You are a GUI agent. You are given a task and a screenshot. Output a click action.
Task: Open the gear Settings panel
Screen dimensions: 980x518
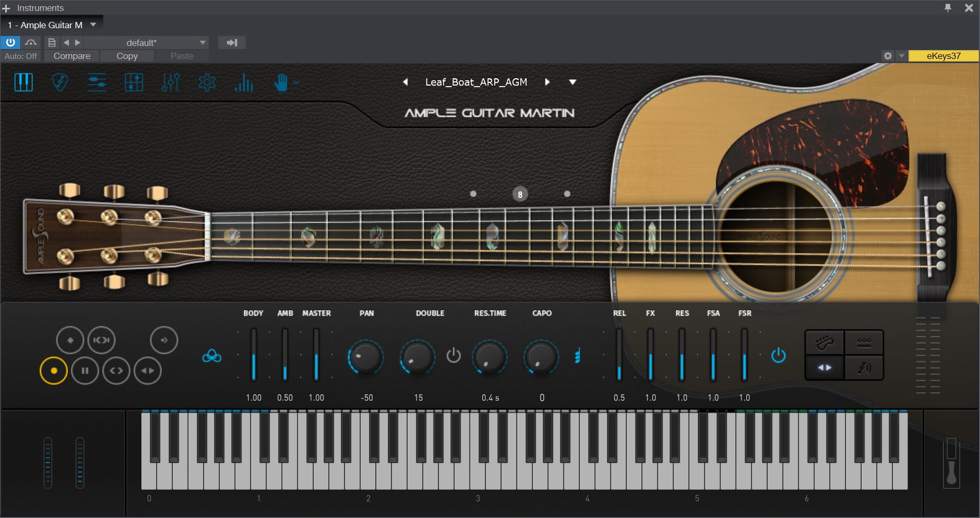tap(207, 82)
